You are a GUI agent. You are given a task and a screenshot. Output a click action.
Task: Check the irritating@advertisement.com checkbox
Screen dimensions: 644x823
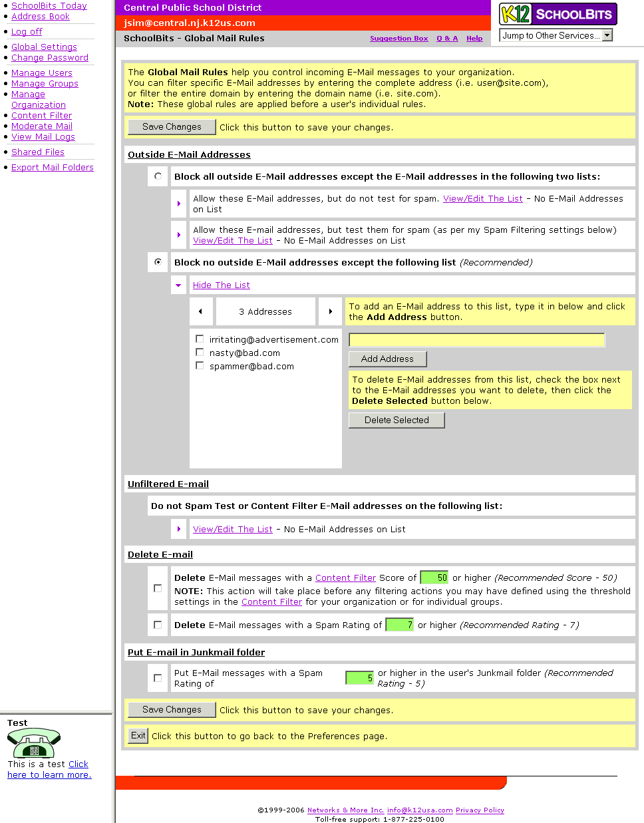[x=200, y=339]
